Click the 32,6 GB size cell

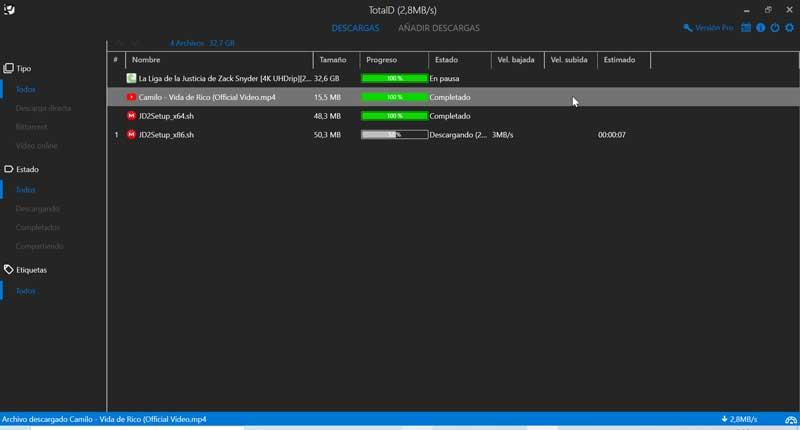coord(327,79)
